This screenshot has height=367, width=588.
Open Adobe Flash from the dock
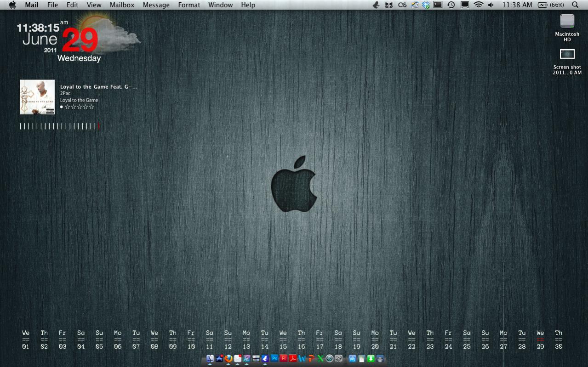point(284,359)
